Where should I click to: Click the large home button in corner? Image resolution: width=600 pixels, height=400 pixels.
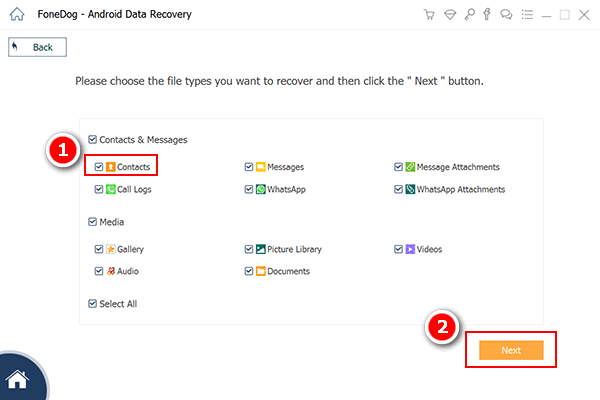(x=17, y=379)
